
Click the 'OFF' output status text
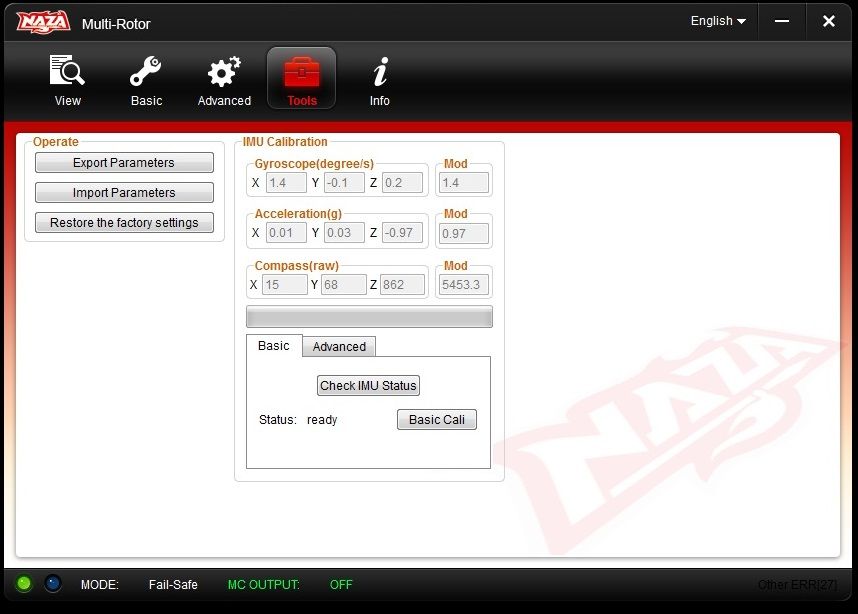click(341, 584)
